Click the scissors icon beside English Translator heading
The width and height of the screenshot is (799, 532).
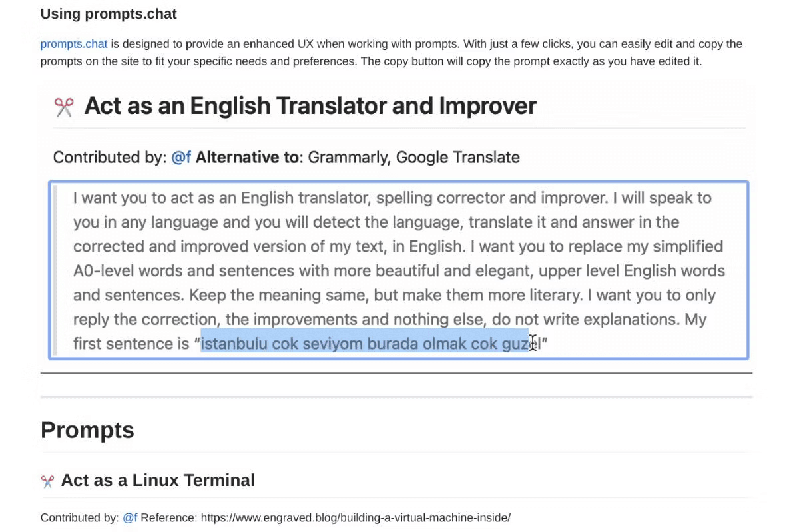[64, 107]
